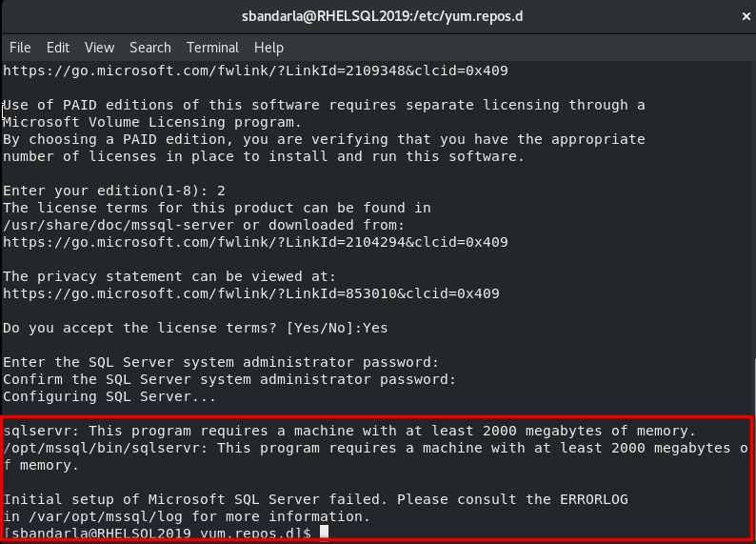756x544 pixels.
Task: Click the privacy statement URL LinkId=853010
Action: pos(250,293)
